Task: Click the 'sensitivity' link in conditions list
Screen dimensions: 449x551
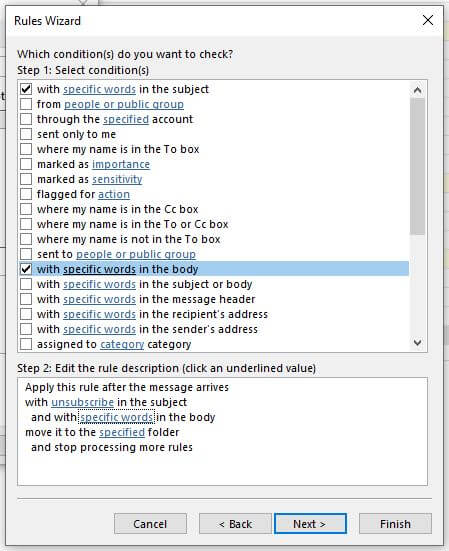Action: pos(117,179)
